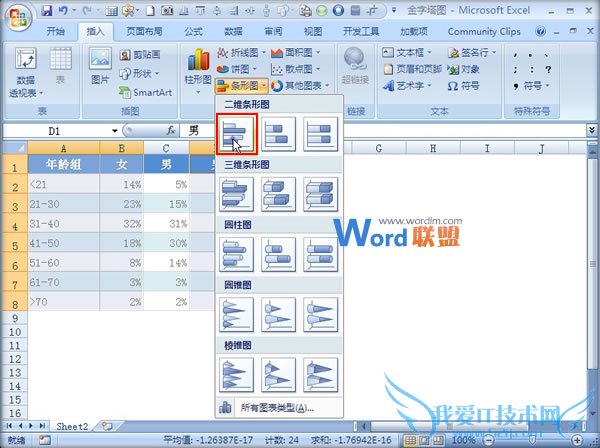
Task: Expand the 饼图 pie chart dropdown
Action: pyautogui.click(x=236, y=69)
